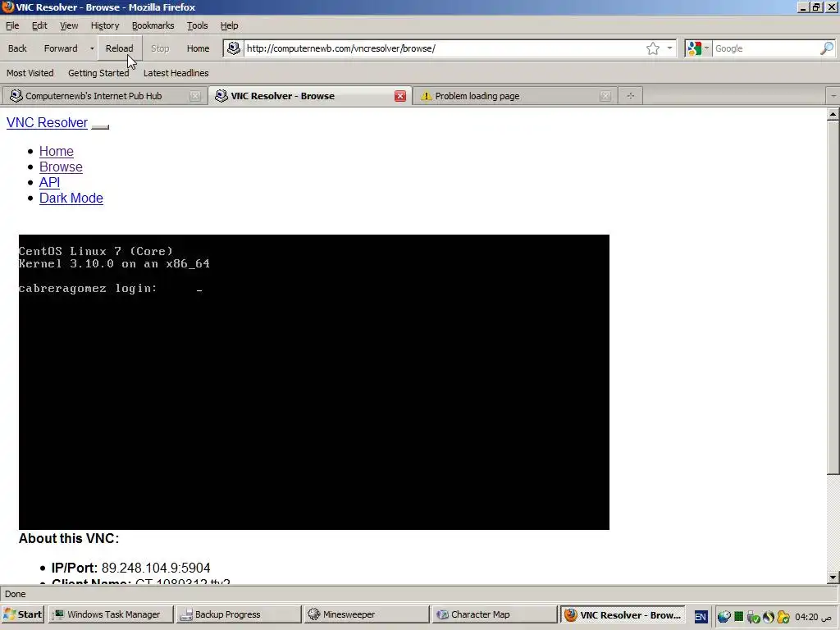Screen dimensions: 840x630
Task: Open the list all tabs dropdown
Action: [833, 96]
